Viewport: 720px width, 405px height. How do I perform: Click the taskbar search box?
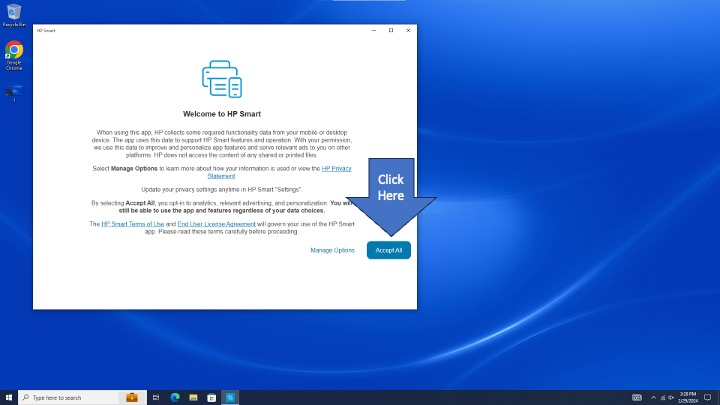pos(83,398)
